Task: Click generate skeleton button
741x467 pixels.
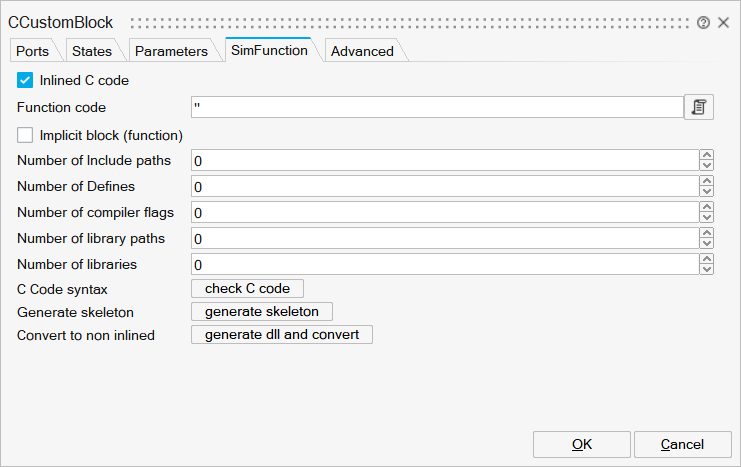Action: click(261, 311)
